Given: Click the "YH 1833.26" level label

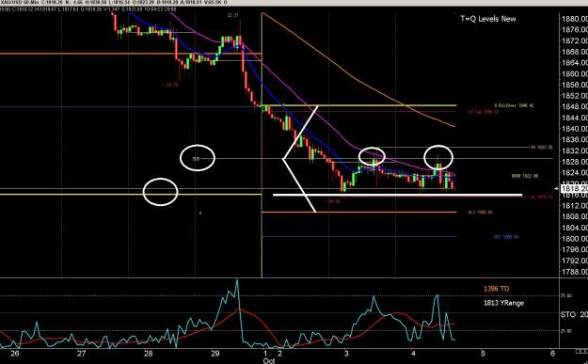Looking at the screenshot, I should (x=542, y=148).
